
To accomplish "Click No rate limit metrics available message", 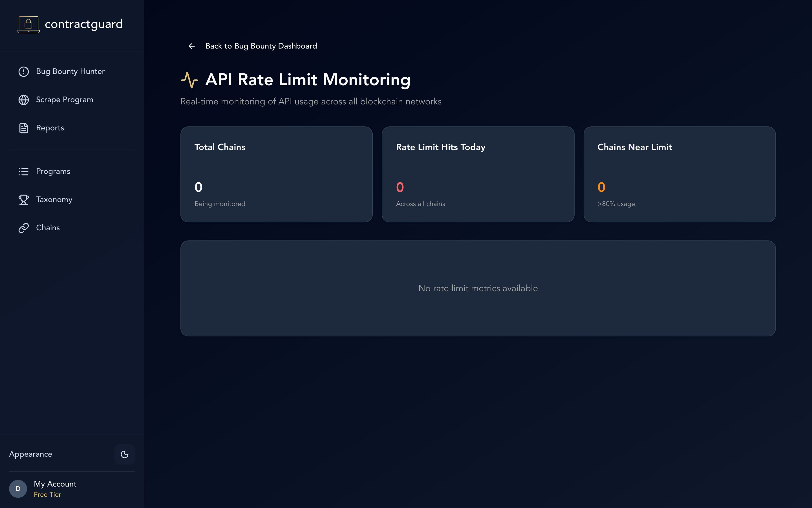I will [478, 288].
